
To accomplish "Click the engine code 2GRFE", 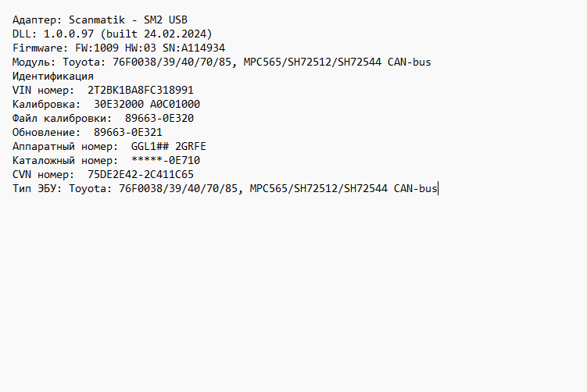I will point(191,147).
